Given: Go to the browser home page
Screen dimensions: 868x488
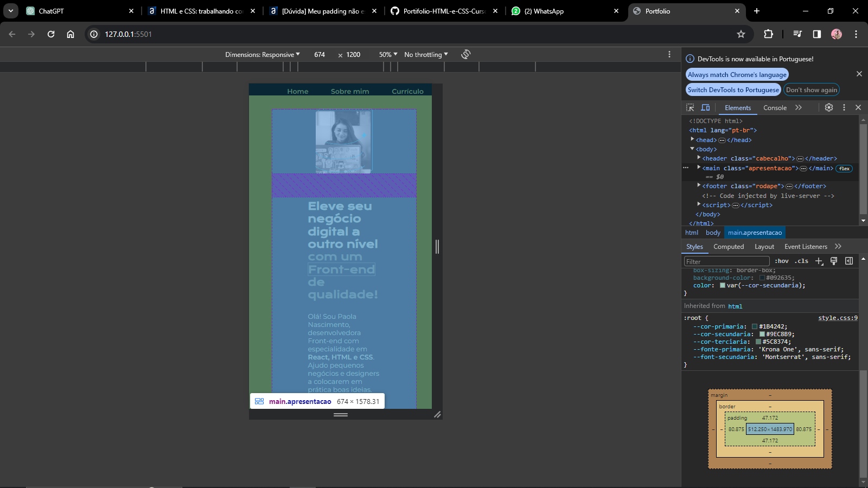Looking at the screenshot, I should (x=71, y=34).
